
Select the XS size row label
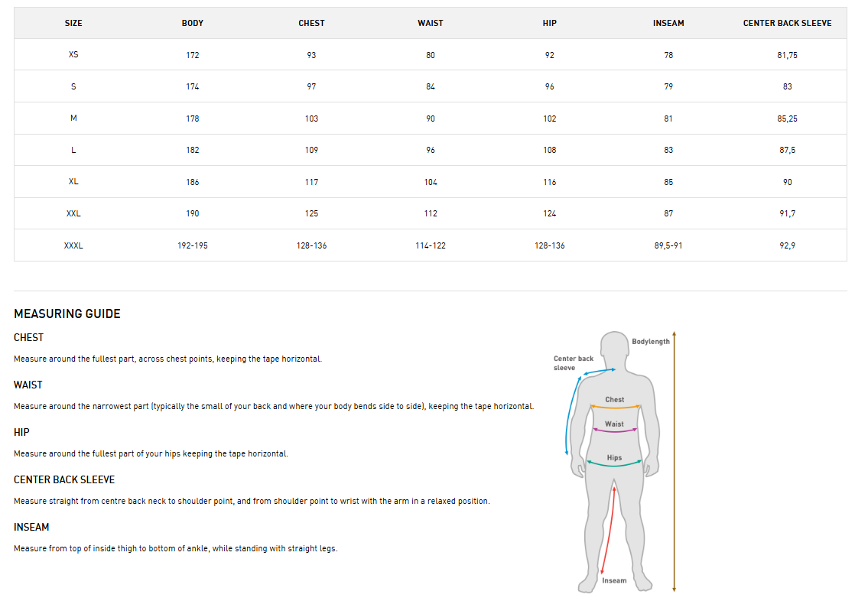click(73, 55)
